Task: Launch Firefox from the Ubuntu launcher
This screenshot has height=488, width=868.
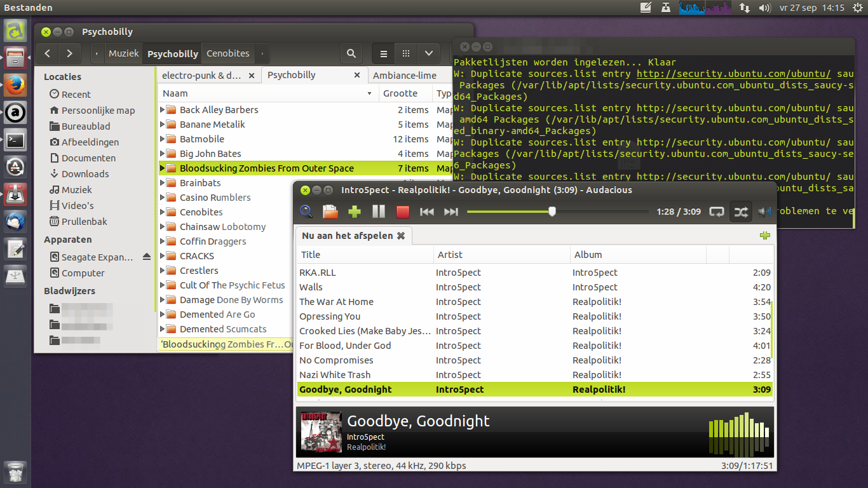Action: [x=15, y=85]
